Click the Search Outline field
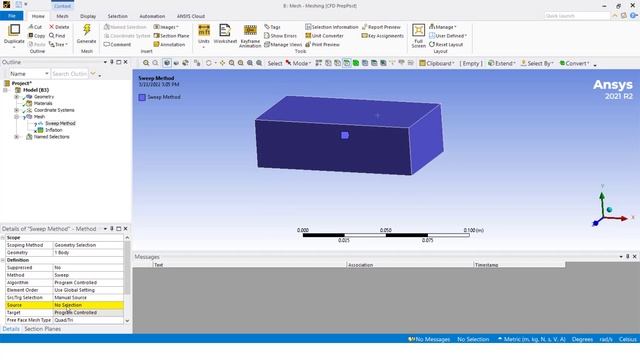 (69, 74)
